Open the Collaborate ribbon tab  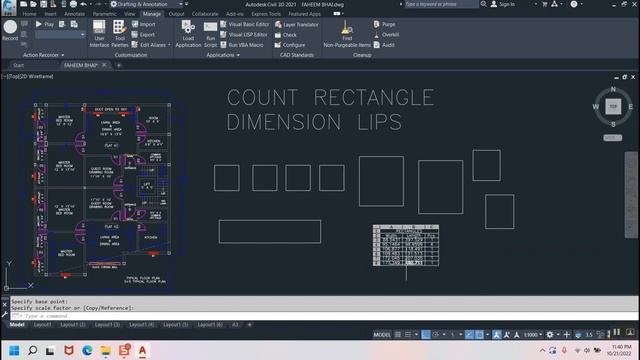pyautogui.click(x=205, y=14)
